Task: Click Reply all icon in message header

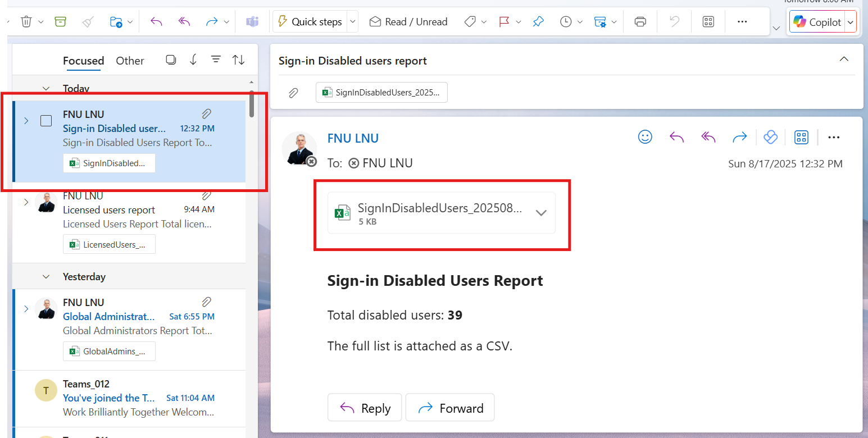Action: click(x=708, y=137)
